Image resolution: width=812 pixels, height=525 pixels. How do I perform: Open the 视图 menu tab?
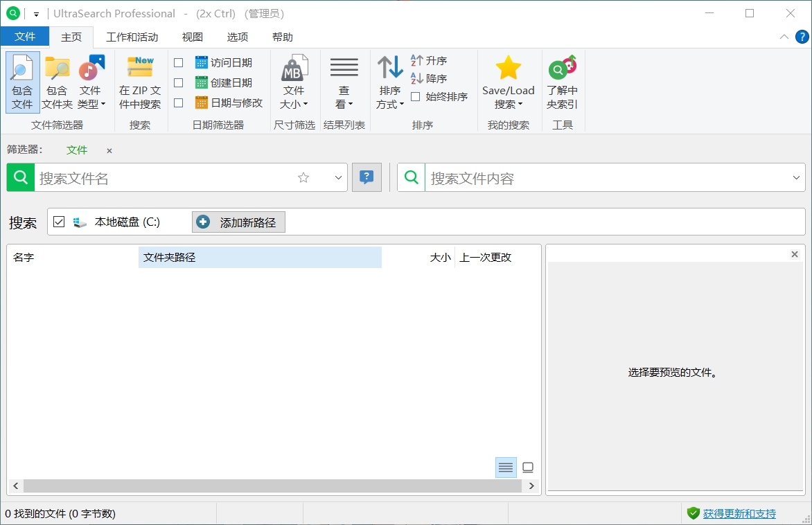click(x=192, y=37)
